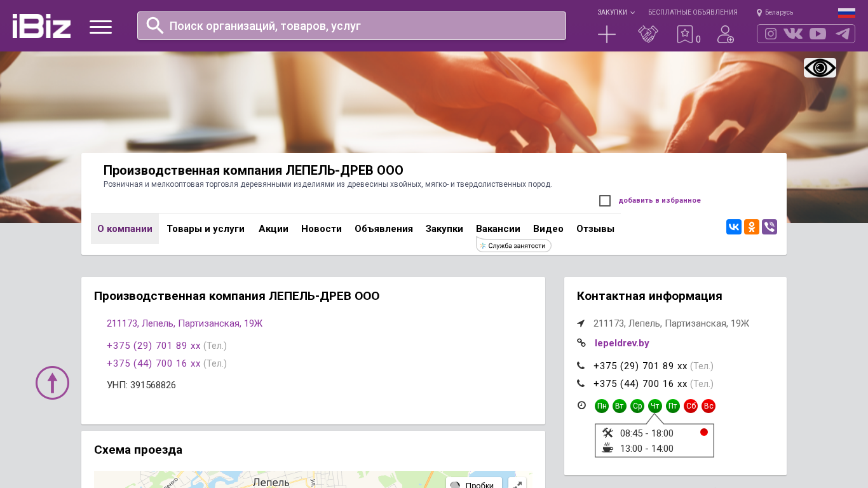Click the plus add icon in header
Image resolution: width=868 pixels, height=488 pixels.
coord(607,34)
